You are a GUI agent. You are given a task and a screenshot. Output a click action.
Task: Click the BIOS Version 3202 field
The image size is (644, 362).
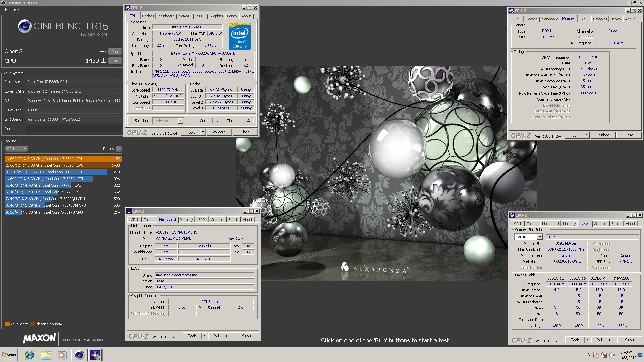204,281
